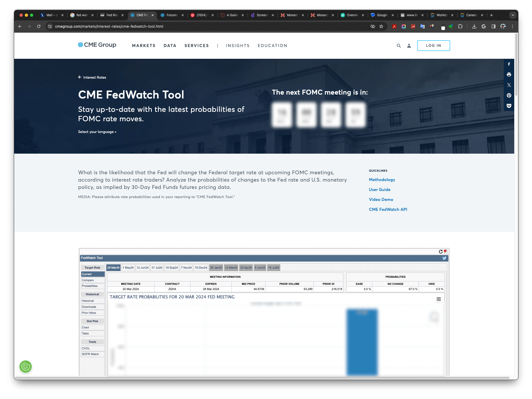Screen dimensions: 532x399
Task: Open the chart hamburger menu icon
Action: (x=439, y=299)
